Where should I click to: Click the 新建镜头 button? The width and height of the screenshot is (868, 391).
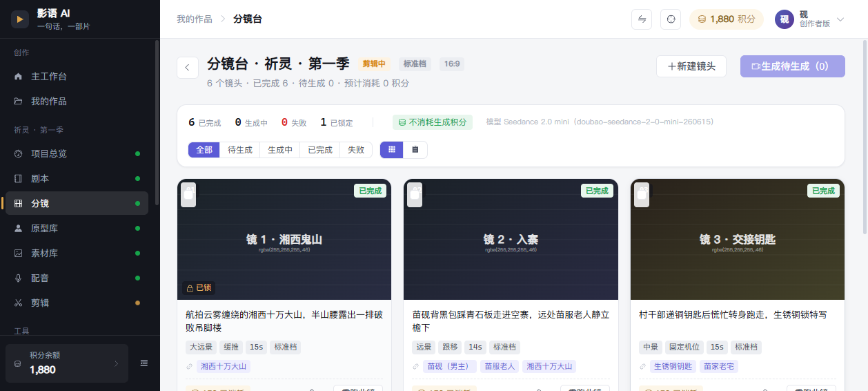[x=691, y=66]
